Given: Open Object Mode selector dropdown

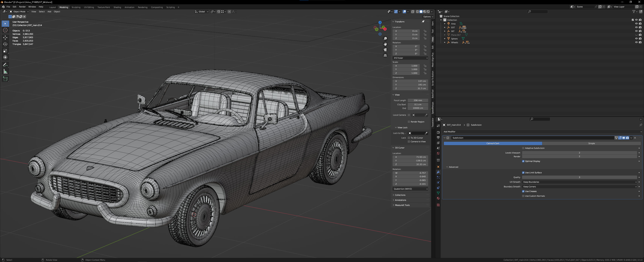Looking at the screenshot, I should (19, 11).
